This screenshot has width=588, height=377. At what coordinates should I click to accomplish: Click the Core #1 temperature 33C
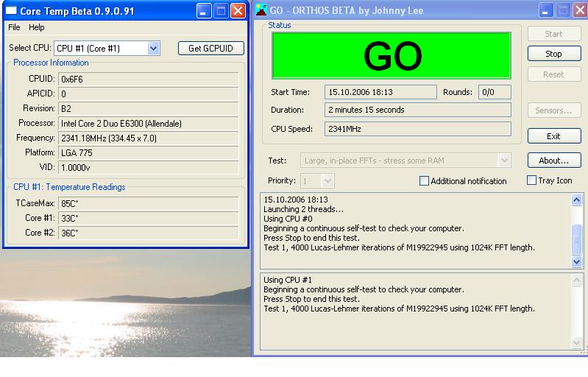(149, 218)
